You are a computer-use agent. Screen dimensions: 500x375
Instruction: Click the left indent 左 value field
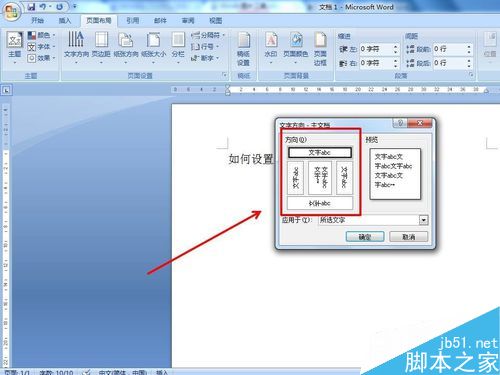(375, 49)
